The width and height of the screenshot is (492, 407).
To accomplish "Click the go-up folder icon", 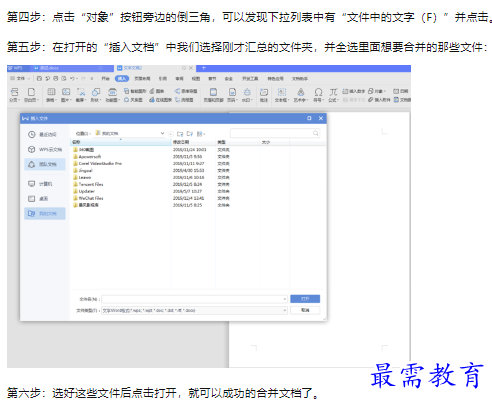I will tap(180, 134).
